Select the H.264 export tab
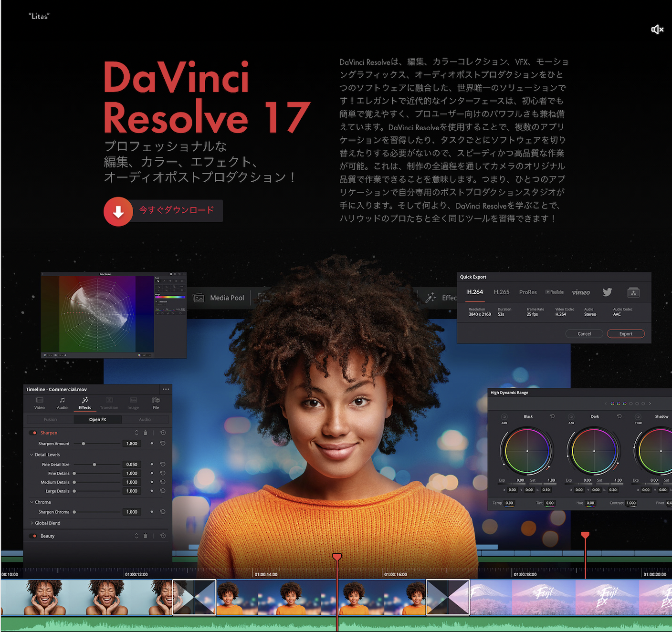Image resolution: width=672 pixels, height=632 pixels. pyautogui.click(x=475, y=292)
